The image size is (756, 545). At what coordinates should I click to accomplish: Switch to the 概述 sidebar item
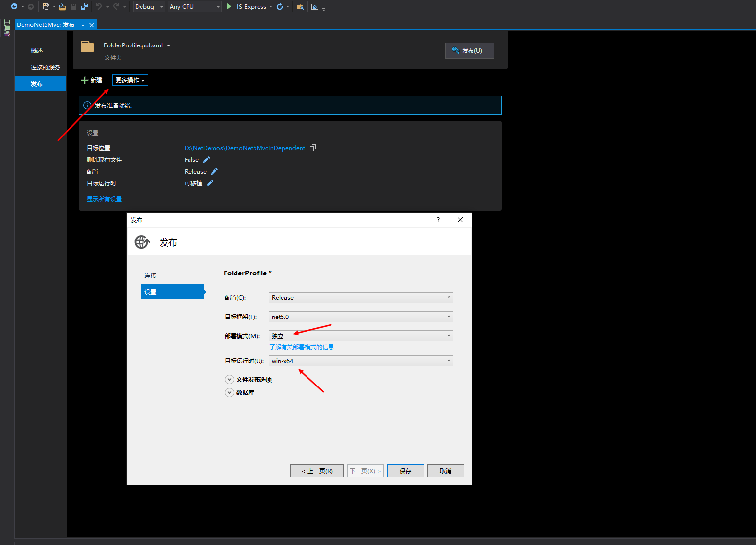(x=37, y=50)
